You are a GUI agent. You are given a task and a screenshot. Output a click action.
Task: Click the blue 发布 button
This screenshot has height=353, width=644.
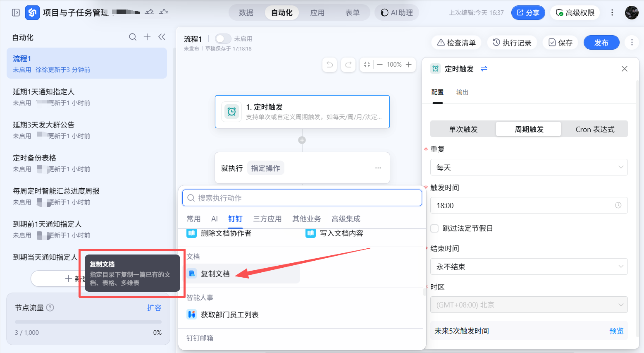(x=601, y=43)
